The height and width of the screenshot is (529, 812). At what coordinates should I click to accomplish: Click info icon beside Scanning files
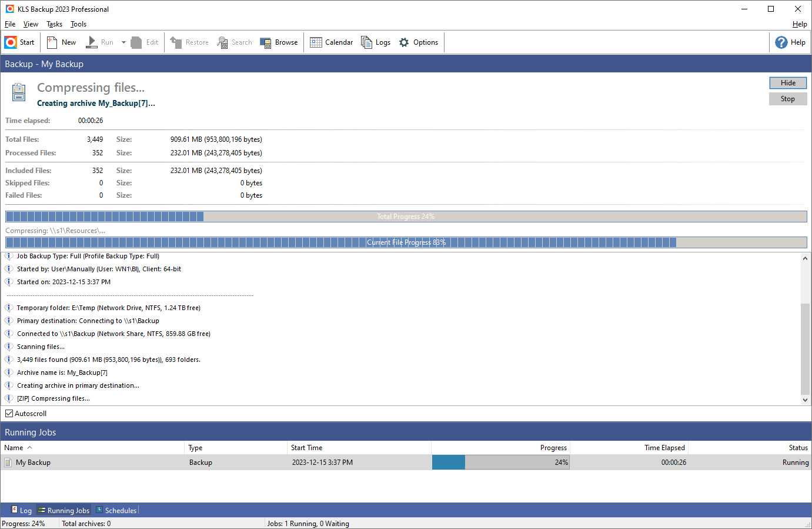(x=9, y=347)
